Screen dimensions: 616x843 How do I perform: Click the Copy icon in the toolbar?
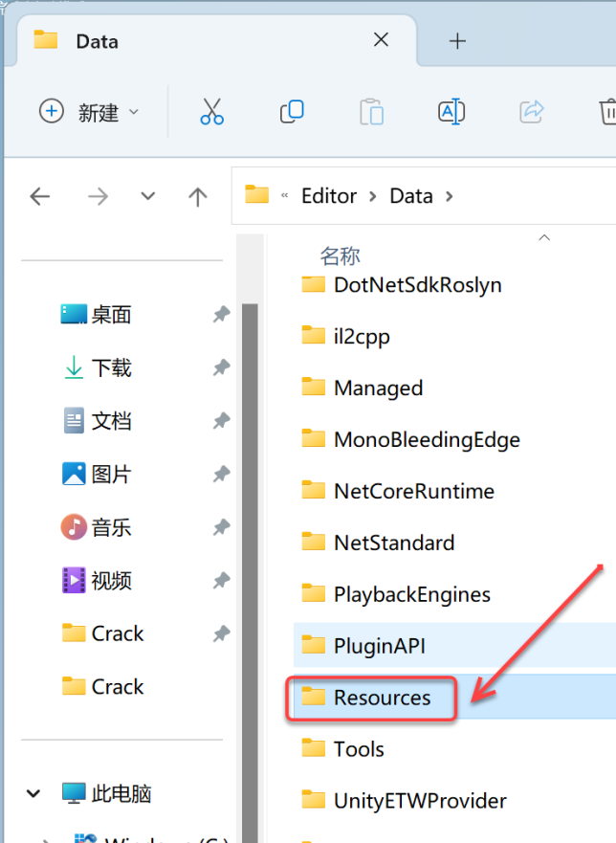291,111
